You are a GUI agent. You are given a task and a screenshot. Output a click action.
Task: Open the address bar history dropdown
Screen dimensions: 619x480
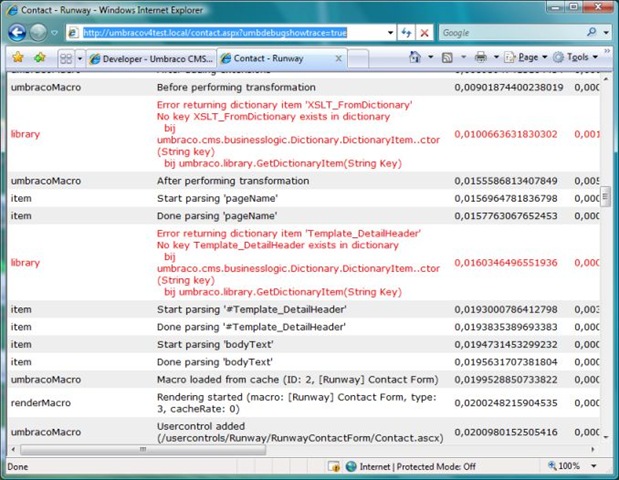390,33
